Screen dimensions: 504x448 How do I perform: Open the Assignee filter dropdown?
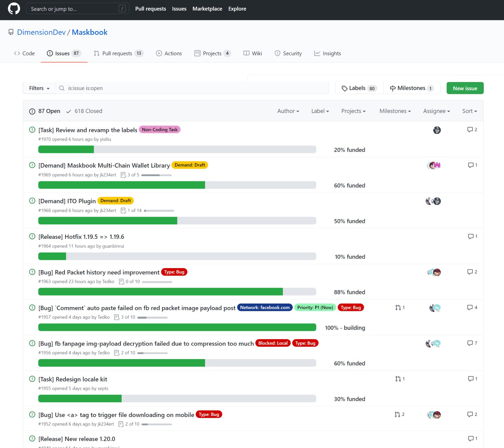[436, 111]
